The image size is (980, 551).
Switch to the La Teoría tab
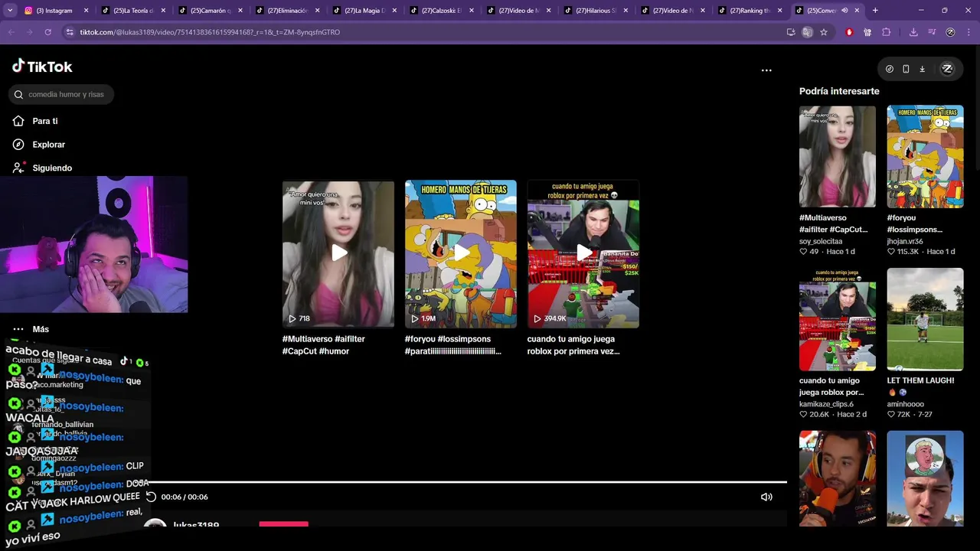[133, 11]
